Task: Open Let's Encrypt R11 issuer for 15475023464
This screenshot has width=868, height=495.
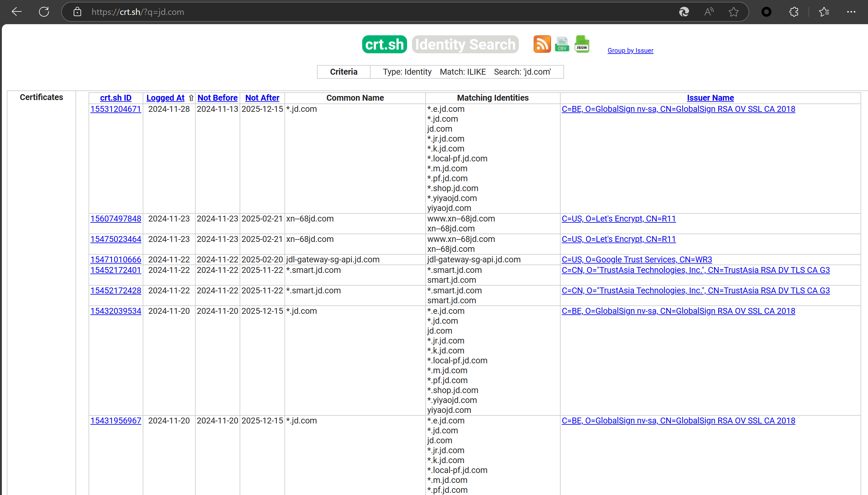Action: point(618,239)
